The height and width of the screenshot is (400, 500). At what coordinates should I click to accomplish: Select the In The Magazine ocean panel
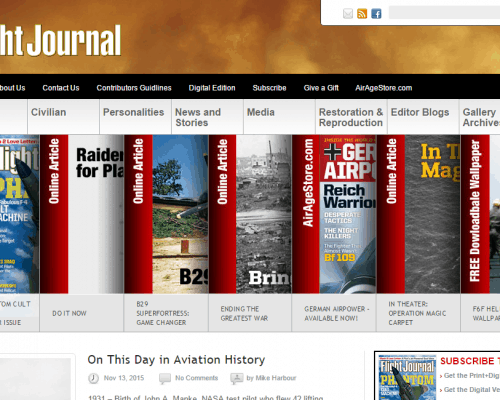(x=433, y=214)
